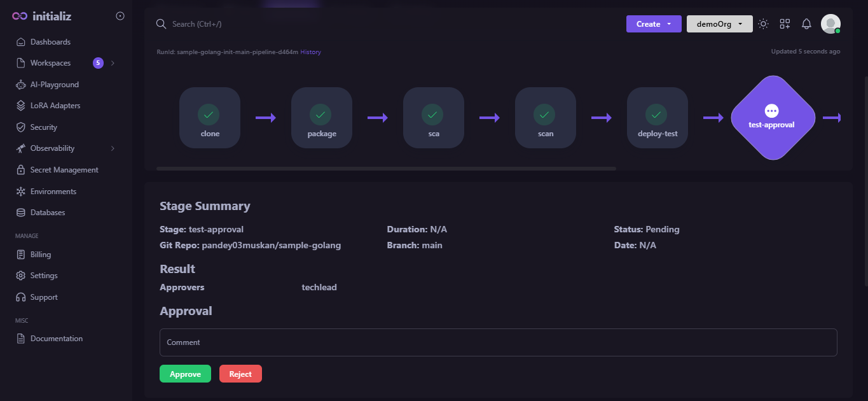The image size is (868, 401).
Task: Open the demoOrg organization dropdown
Action: click(x=720, y=24)
